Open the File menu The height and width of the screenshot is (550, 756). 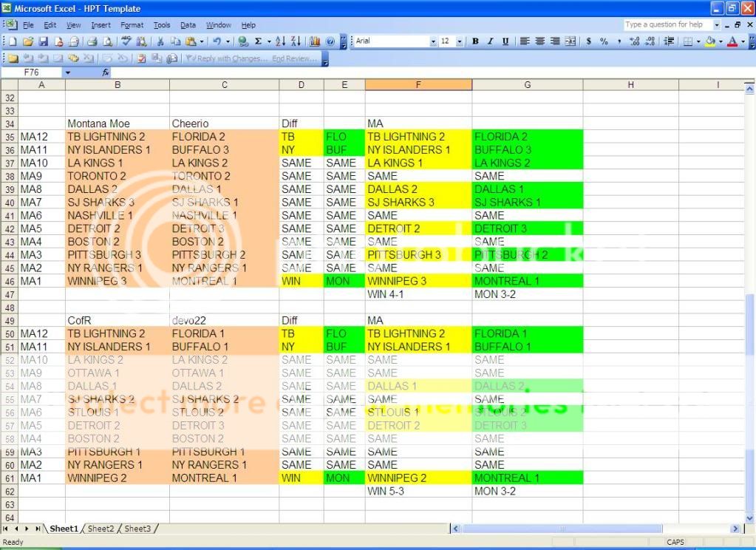tap(28, 25)
